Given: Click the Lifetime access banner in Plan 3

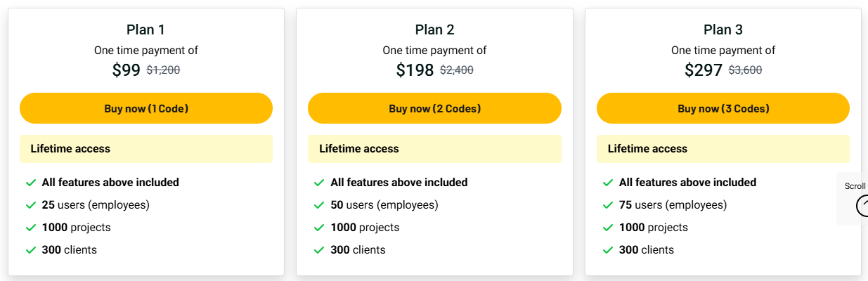Looking at the screenshot, I should coord(723,149).
